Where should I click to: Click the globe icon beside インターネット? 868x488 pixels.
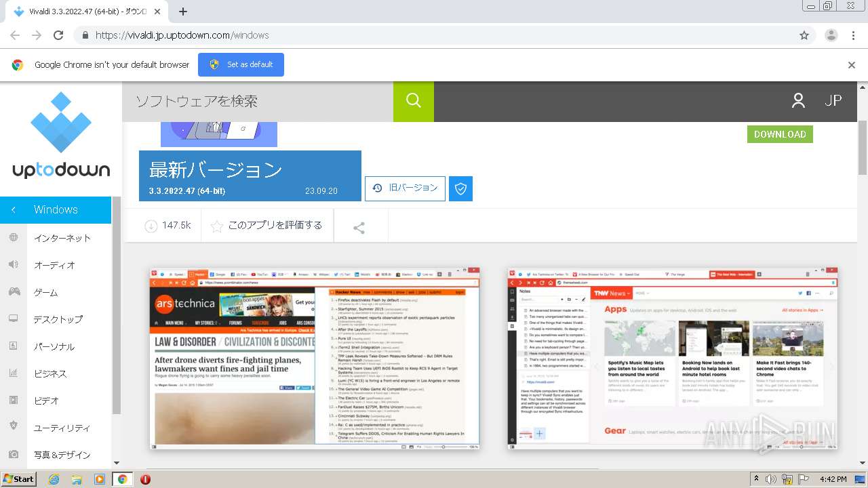[x=14, y=238]
